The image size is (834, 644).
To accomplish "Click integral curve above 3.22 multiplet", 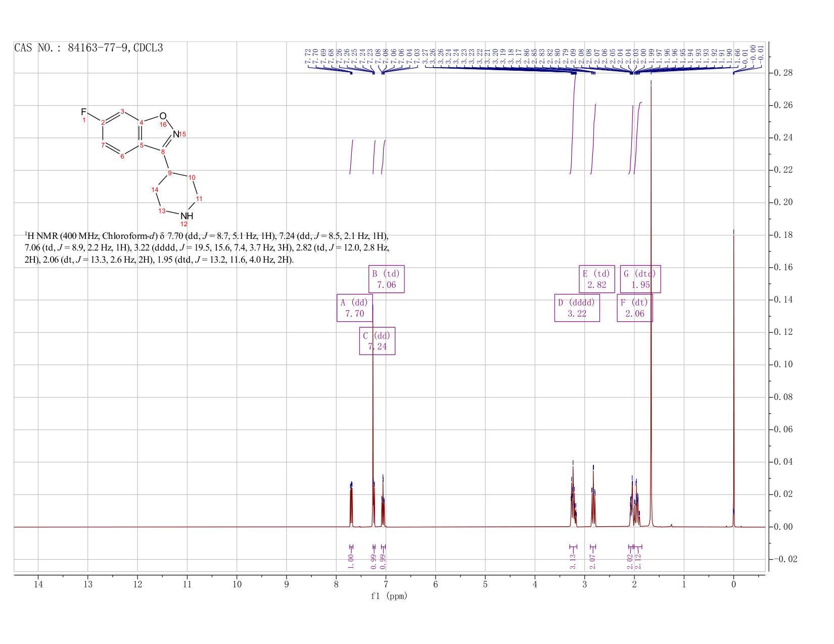I will click(573, 124).
